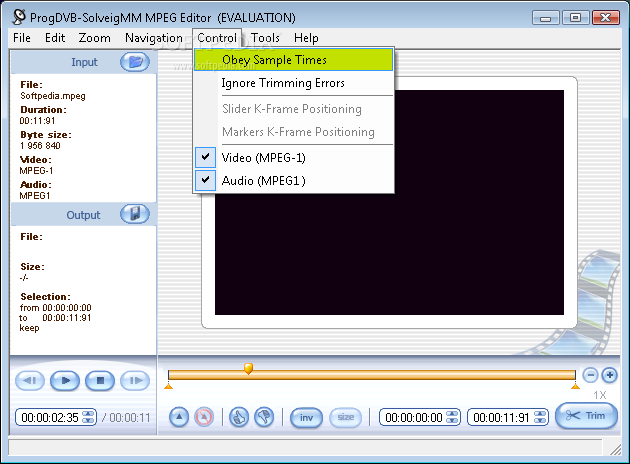630x464 pixels.
Task: Click the thumbs-down cut fragment icon
Action: tap(264, 417)
